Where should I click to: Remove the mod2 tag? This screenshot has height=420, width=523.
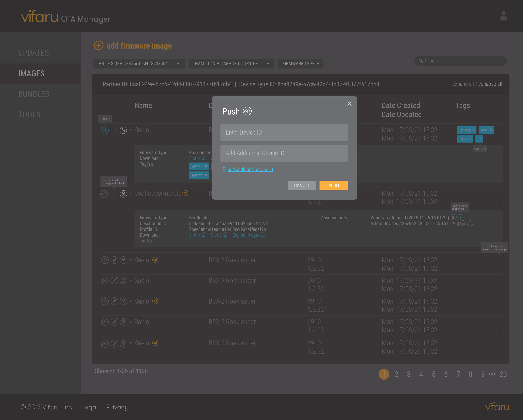pyautogui.click(x=469, y=139)
